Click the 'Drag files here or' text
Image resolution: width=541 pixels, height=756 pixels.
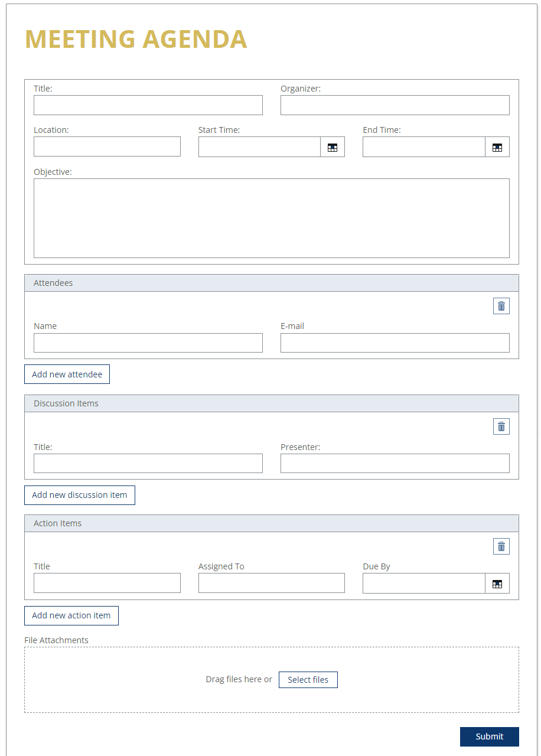(x=239, y=679)
